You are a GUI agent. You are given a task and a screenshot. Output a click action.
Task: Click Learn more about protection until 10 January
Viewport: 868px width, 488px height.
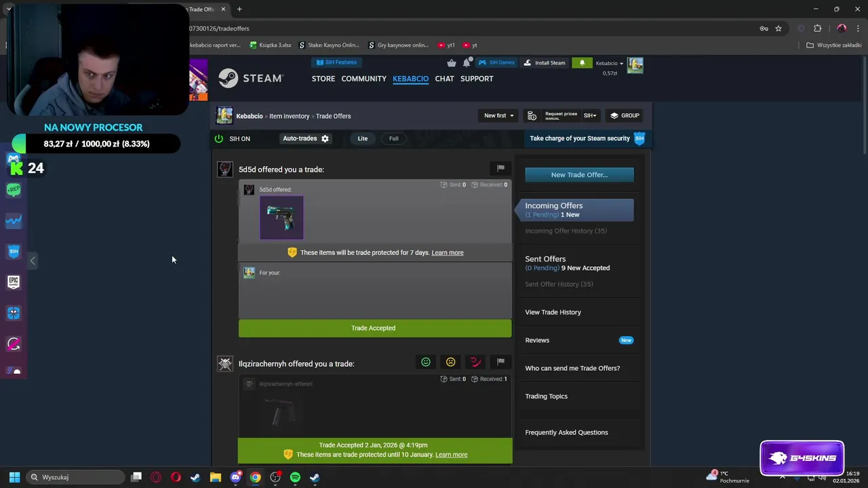pos(451,455)
